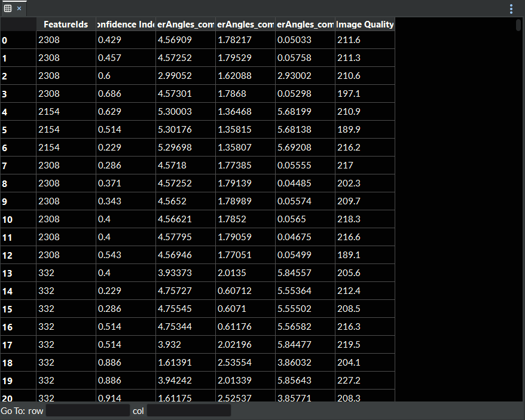Select the rightmost EulerAngles column header
This screenshot has height=420, width=525.
[x=305, y=24]
